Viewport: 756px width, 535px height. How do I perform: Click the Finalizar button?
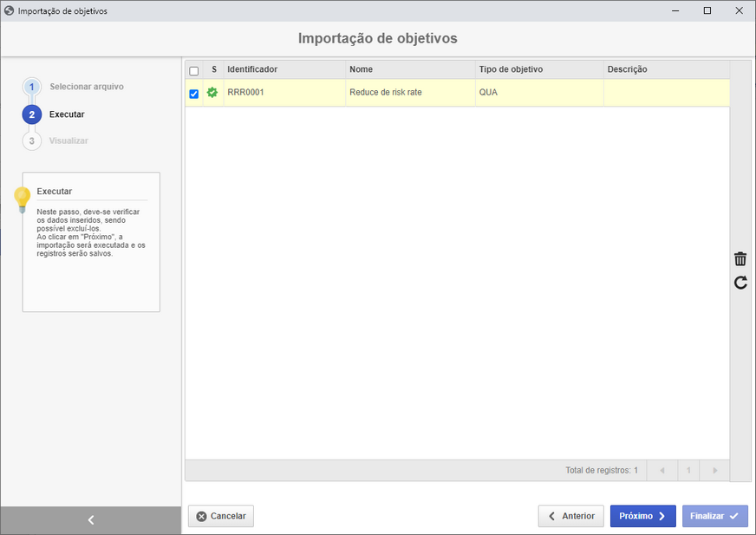coord(715,516)
